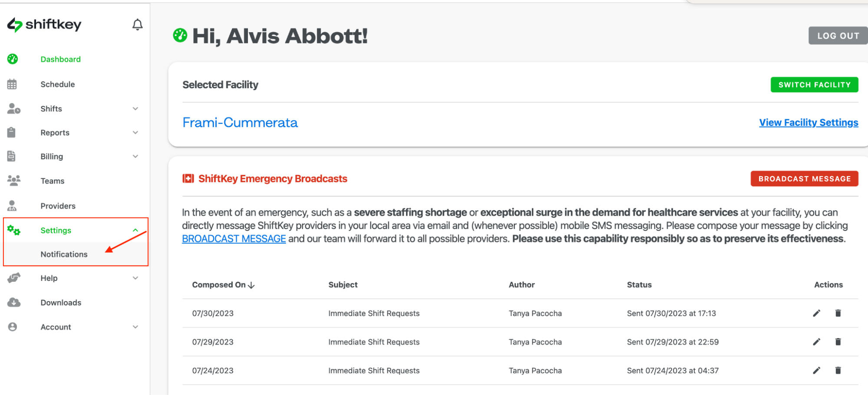Click the notification bell icon
This screenshot has height=395, width=868.
click(137, 25)
